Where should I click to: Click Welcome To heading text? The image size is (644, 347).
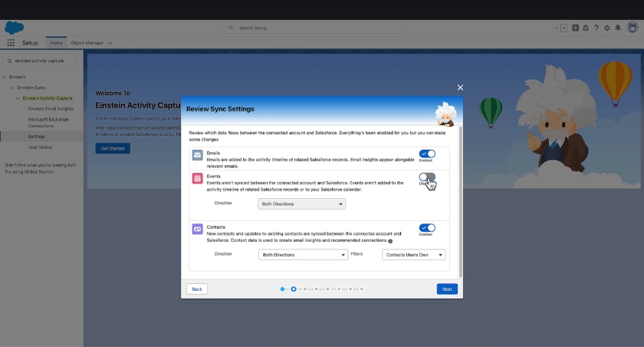[x=113, y=94]
